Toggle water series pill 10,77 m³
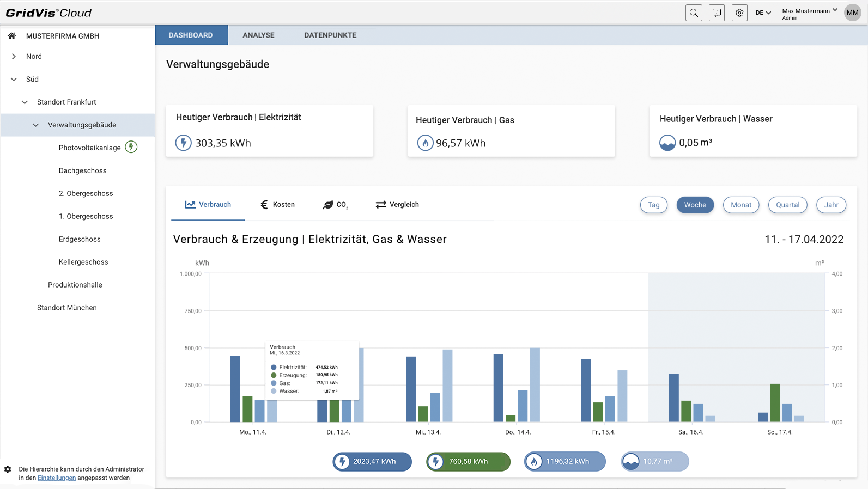The width and height of the screenshot is (868, 489). (x=655, y=462)
